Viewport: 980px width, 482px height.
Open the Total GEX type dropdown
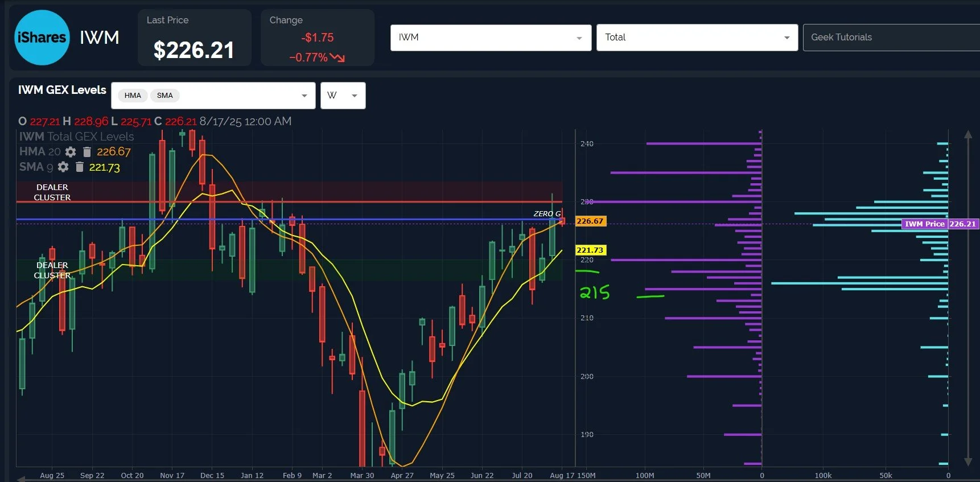(x=697, y=38)
